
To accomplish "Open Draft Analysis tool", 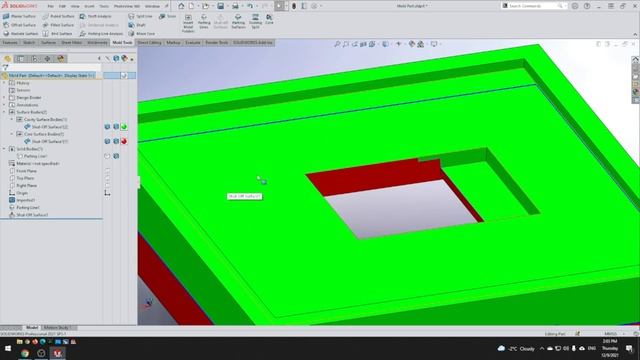I will (96, 16).
